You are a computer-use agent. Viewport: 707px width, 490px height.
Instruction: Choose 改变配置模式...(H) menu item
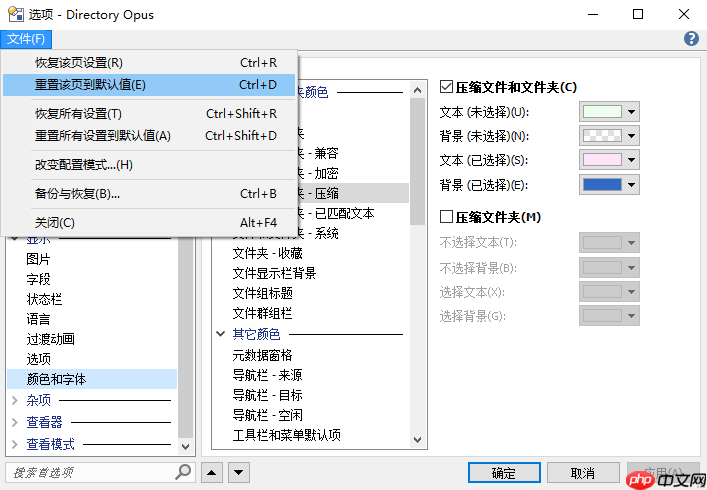(149, 165)
